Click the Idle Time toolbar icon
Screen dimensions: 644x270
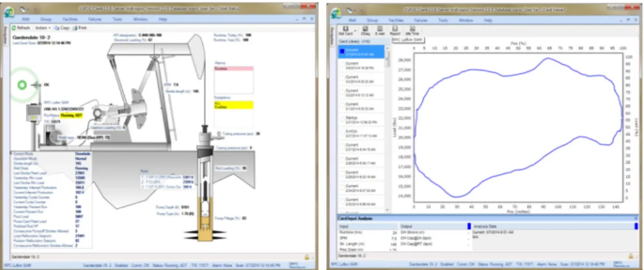tap(412, 29)
